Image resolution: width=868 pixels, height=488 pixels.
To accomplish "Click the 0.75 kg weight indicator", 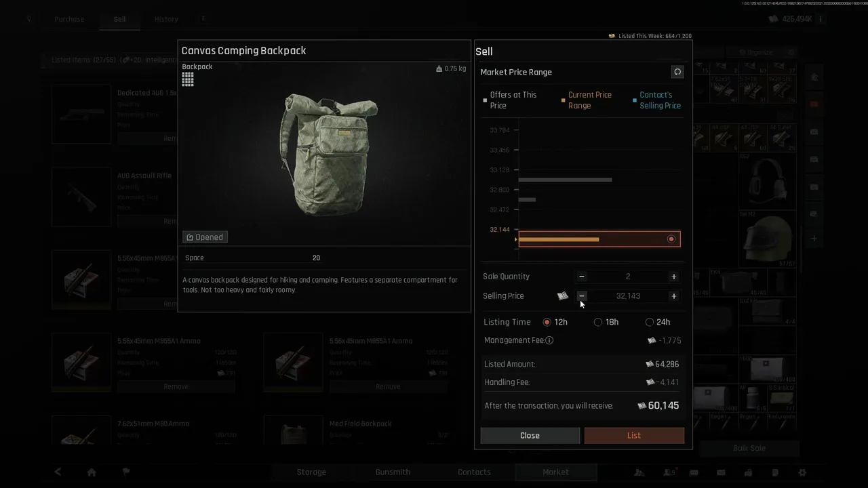I will coord(451,68).
